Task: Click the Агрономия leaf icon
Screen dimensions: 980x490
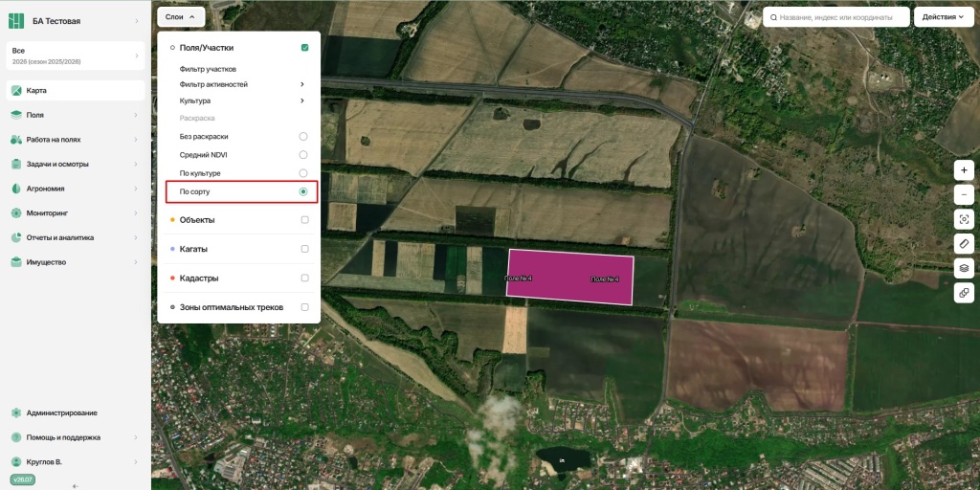Action: pos(16,189)
